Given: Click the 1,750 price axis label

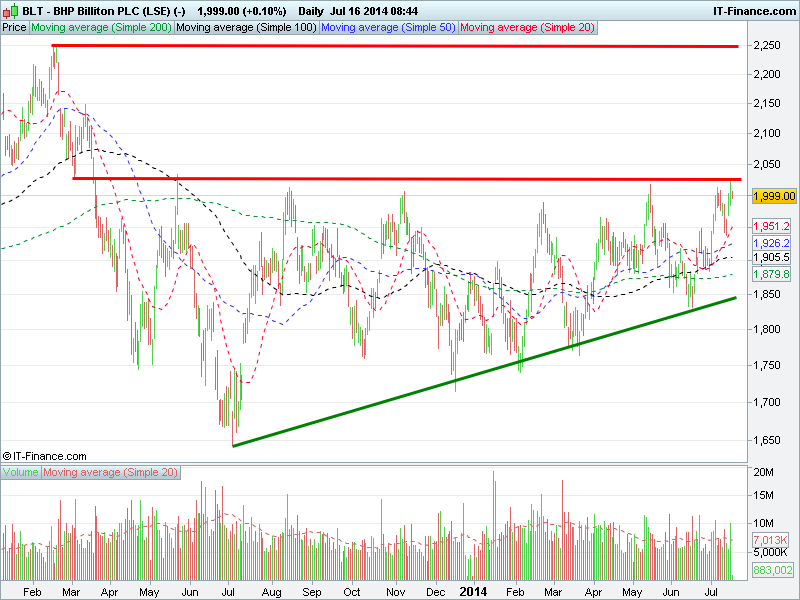Looking at the screenshot, I should pos(767,366).
